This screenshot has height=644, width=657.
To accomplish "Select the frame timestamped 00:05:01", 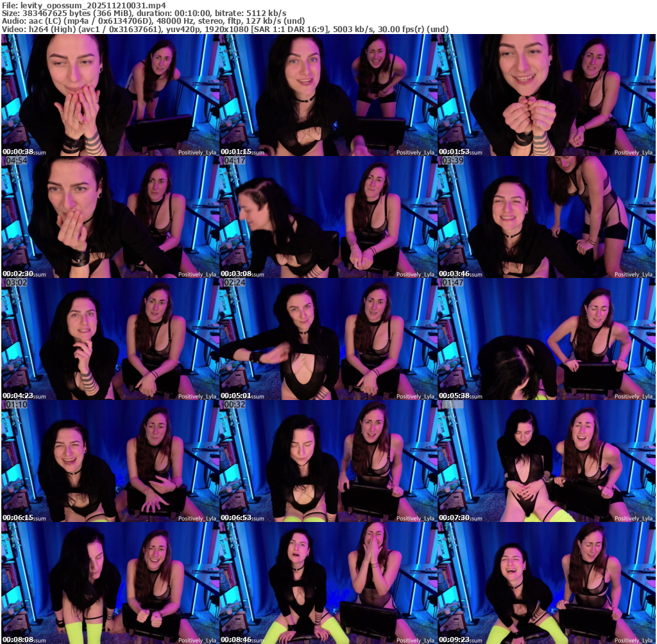I will pos(328,339).
